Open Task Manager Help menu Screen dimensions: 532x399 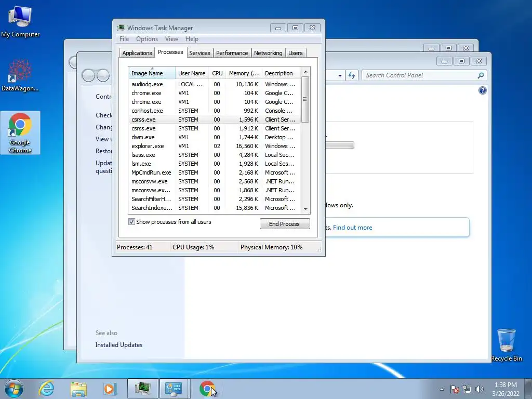coord(192,39)
